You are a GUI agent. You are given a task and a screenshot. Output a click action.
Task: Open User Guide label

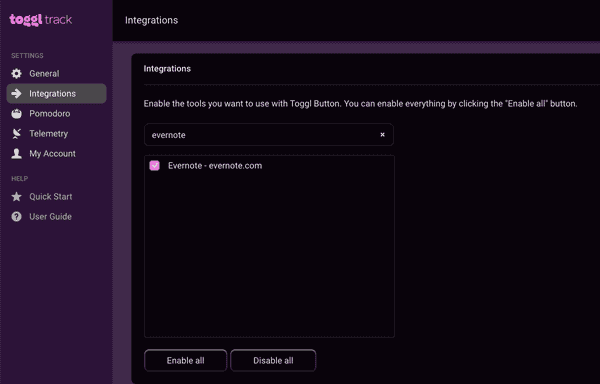point(51,216)
